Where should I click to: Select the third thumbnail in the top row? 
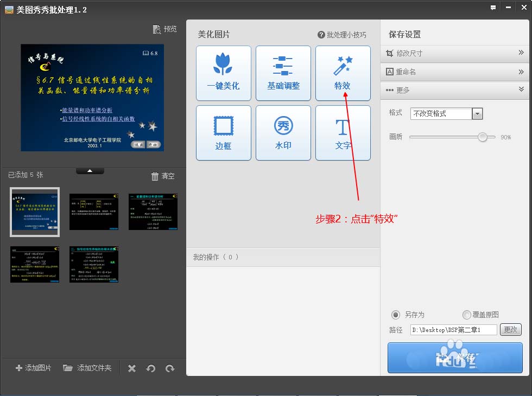click(x=153, y=212)
